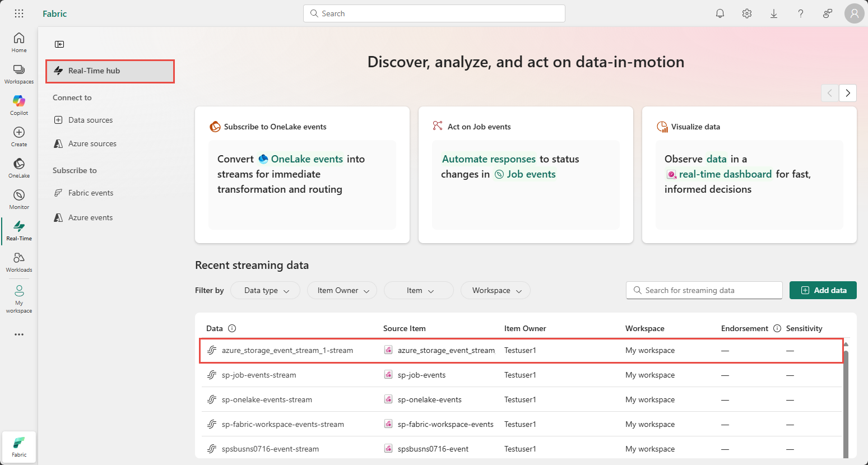
Task: Go to Home in left rail
Action: [19, 42]
